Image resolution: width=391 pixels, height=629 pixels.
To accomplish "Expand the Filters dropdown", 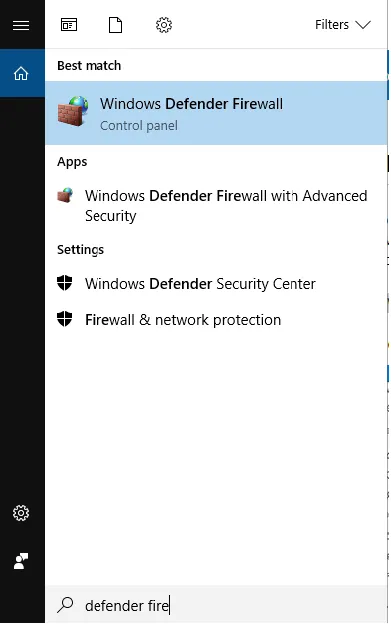I will click(342, 25).
